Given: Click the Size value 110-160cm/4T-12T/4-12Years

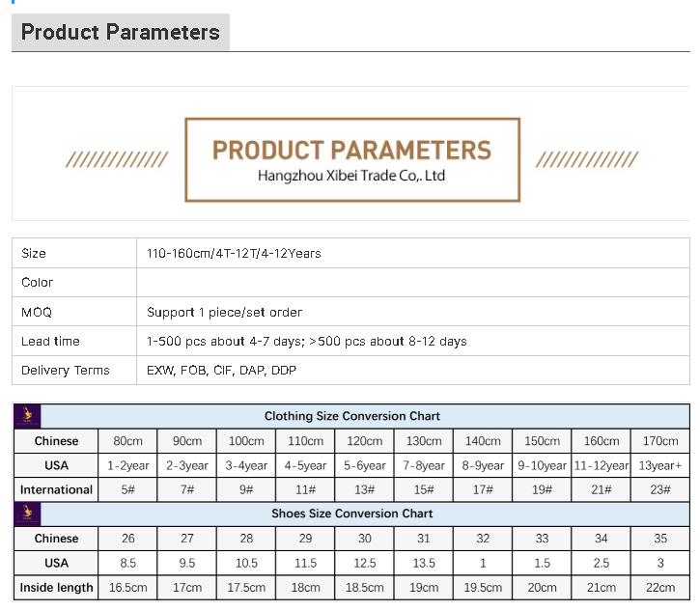Looking at the screenshot, I should [234, 254].
